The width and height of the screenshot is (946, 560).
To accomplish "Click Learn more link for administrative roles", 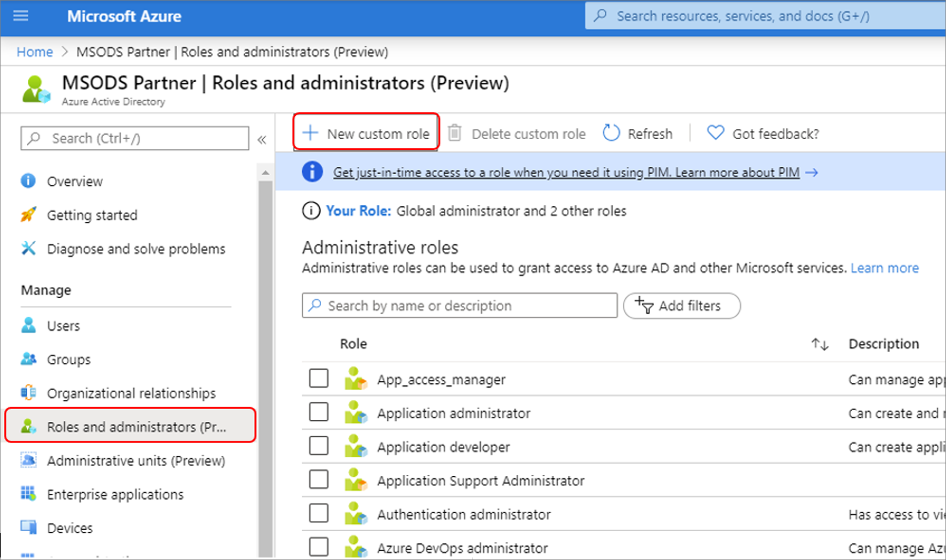I will tap(884, 268).
